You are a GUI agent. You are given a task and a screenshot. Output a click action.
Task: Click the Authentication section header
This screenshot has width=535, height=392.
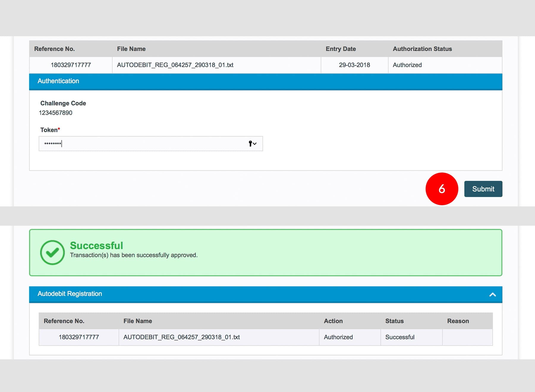point(58,81)
